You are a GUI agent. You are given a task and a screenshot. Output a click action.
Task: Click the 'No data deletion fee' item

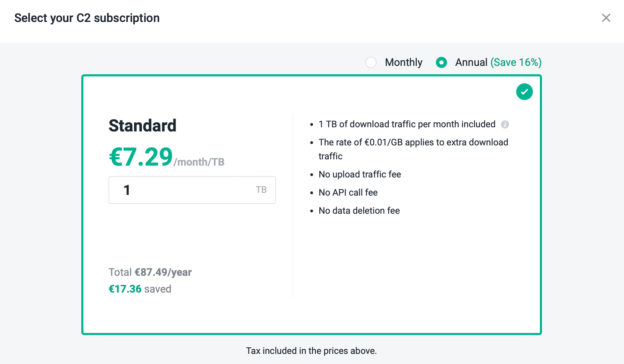tap(359, 211)
